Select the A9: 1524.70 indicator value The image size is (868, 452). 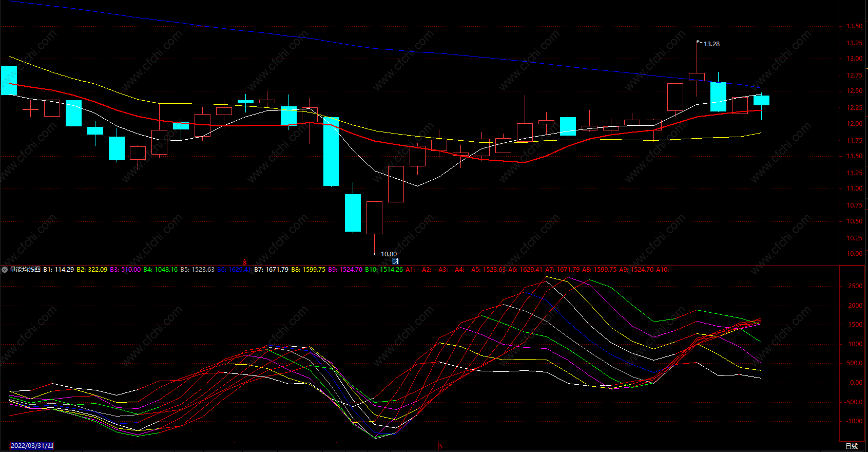tap(636, 270)
